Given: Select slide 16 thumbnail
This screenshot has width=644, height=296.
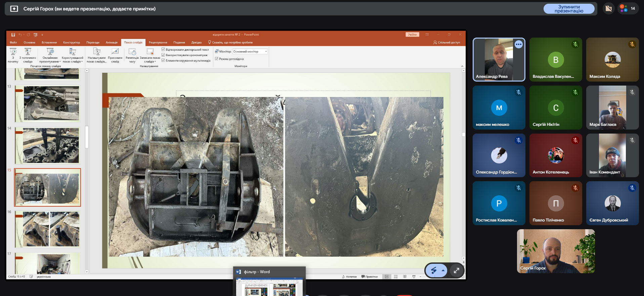Looking at the screenshot, I should [x=47, y=229].
